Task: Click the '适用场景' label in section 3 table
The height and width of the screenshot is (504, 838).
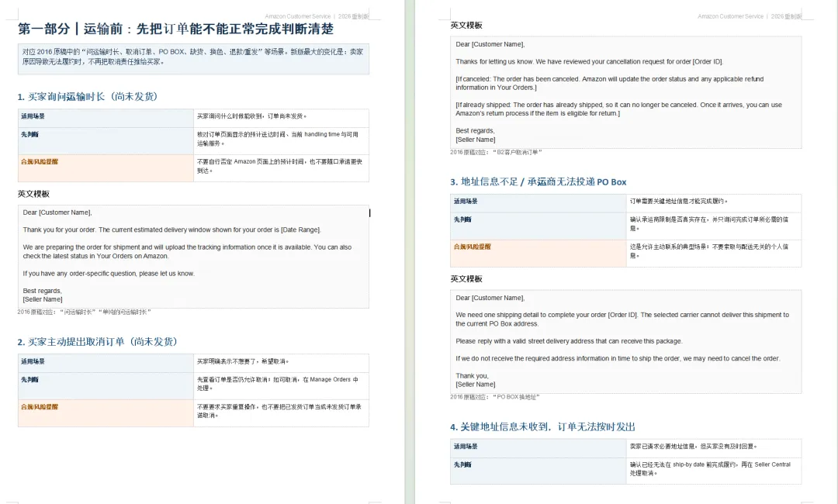Action: click(466, 202)
